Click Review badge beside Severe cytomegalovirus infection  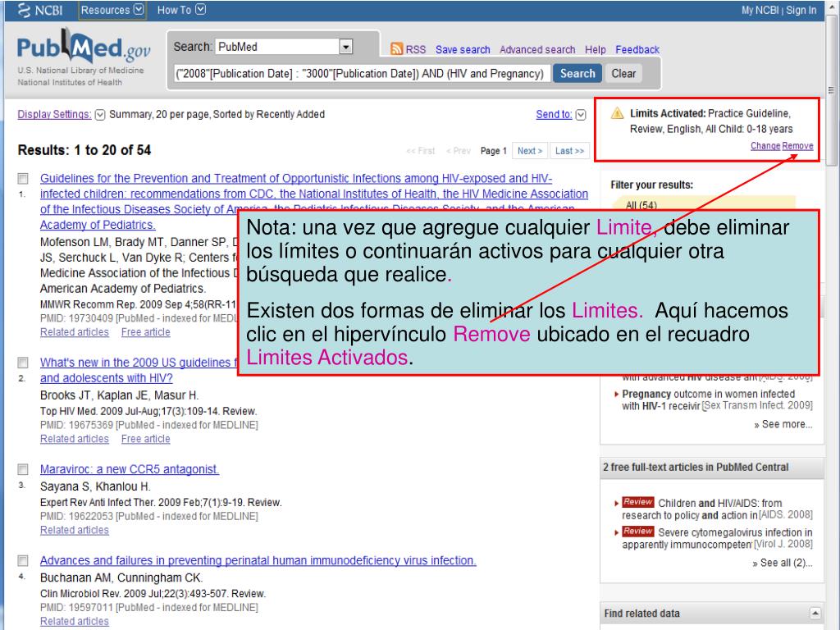pos(637,532)
